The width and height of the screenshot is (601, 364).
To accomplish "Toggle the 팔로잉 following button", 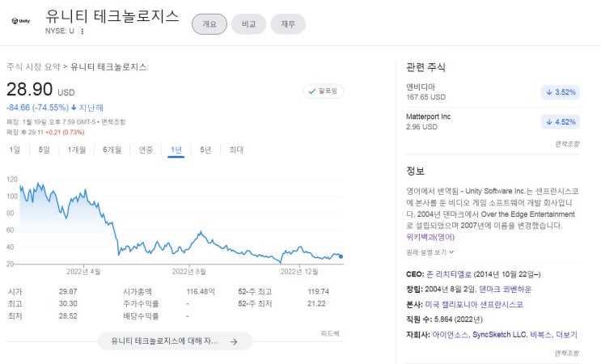I will click(323, 91).
